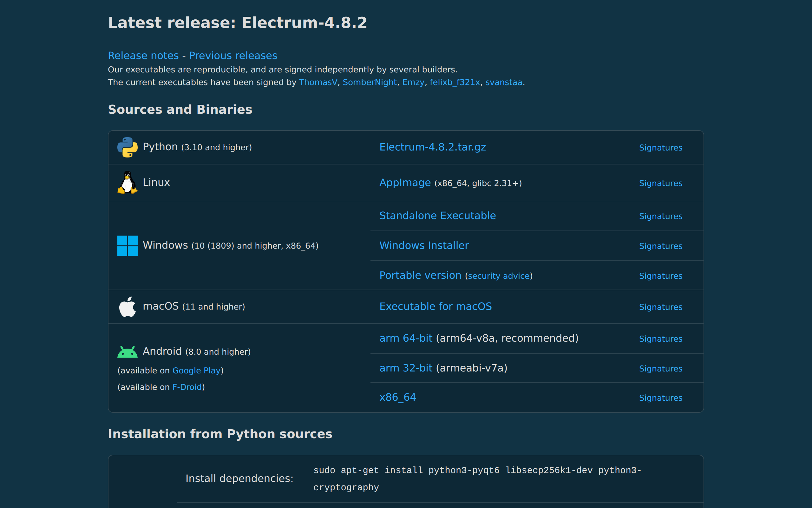Click the 'Android (8.0 and higher)' label

tap(197, 351)
